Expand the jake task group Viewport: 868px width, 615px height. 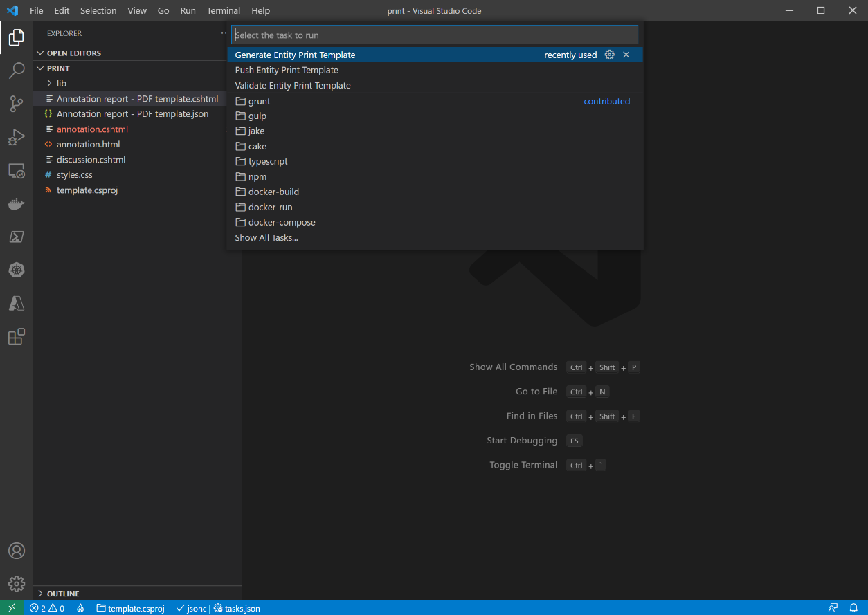click(x=435, y=131)
